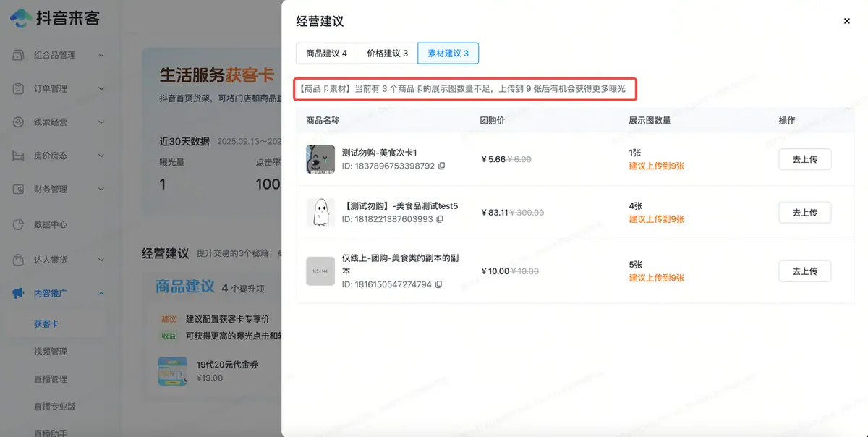Copy the ID 1816150547274794 with copy icon
The image size is (868, 437).
[438, 284]
